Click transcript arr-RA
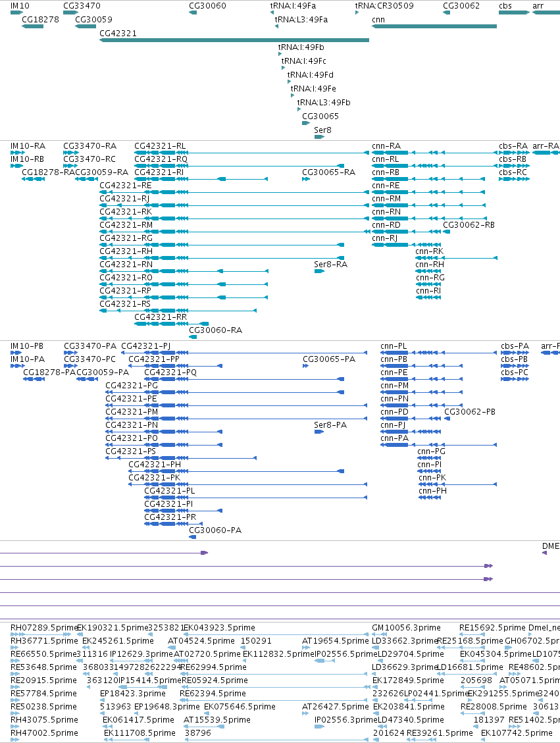The height and width of the screenshot is (743, 560). (x=546, y=146)
